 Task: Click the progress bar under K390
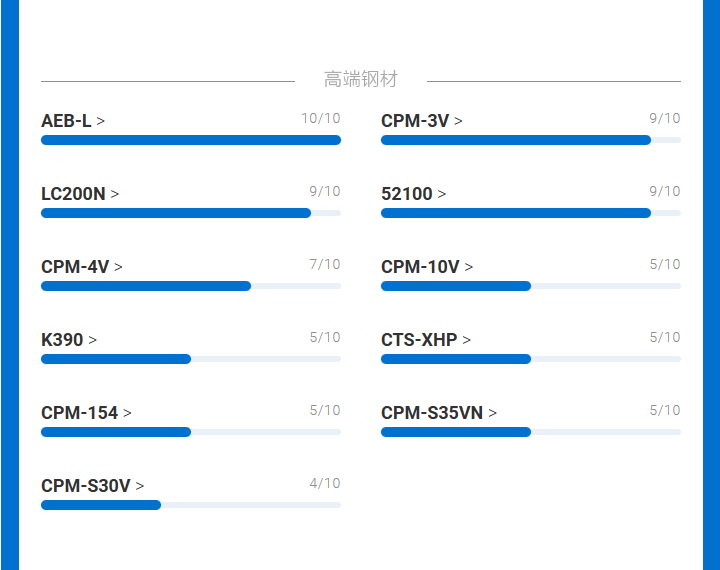191,359
